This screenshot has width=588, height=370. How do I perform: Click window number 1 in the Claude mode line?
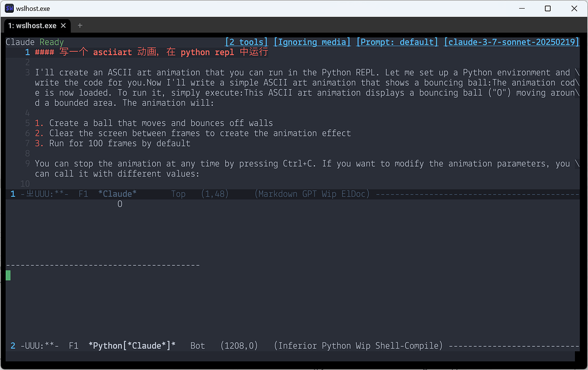(x=13, y=194)
